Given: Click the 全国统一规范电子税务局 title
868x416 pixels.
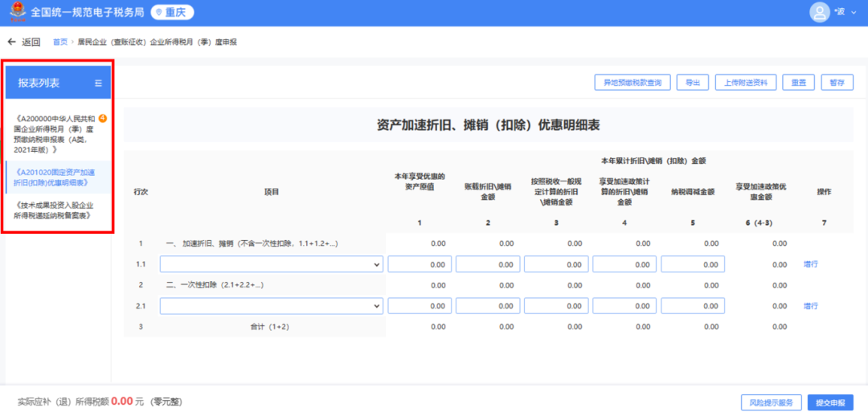Looking at the screenshot, I should coord(88,12).
